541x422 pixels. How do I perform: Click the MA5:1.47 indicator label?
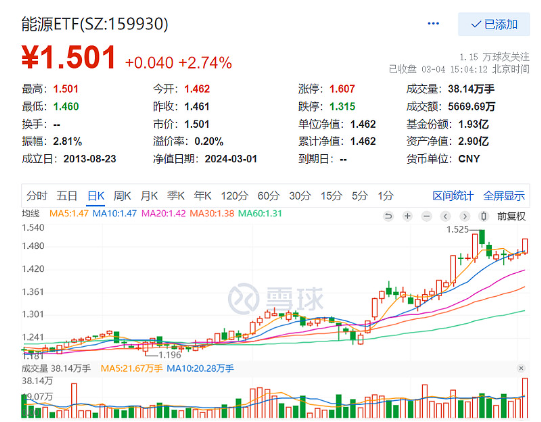[x=69, y=214]
